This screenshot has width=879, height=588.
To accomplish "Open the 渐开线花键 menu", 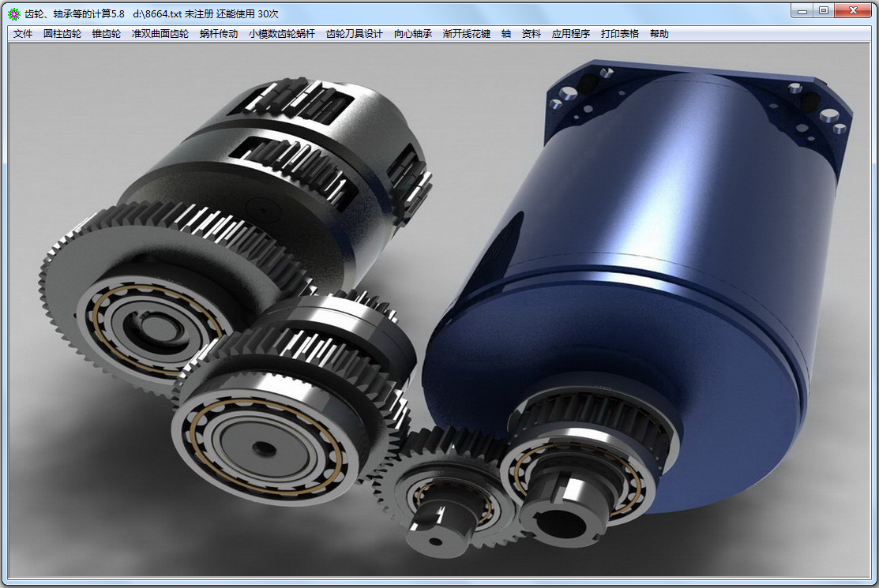I will [467, 34].
